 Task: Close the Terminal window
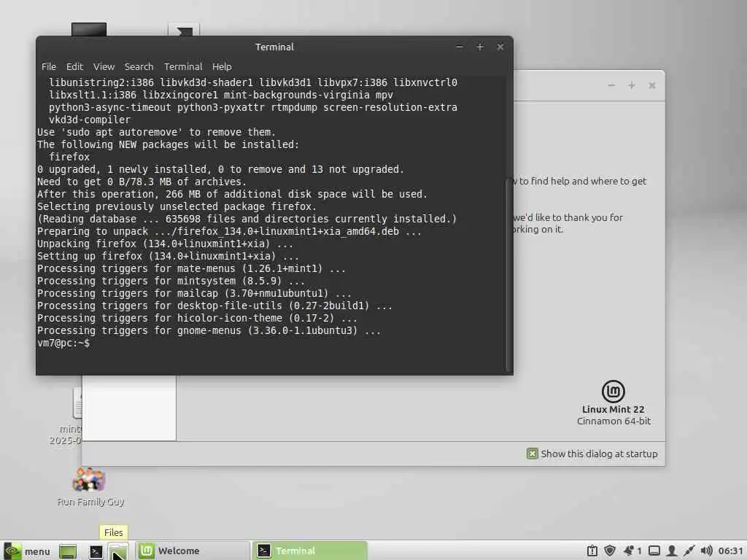(500, 47)
